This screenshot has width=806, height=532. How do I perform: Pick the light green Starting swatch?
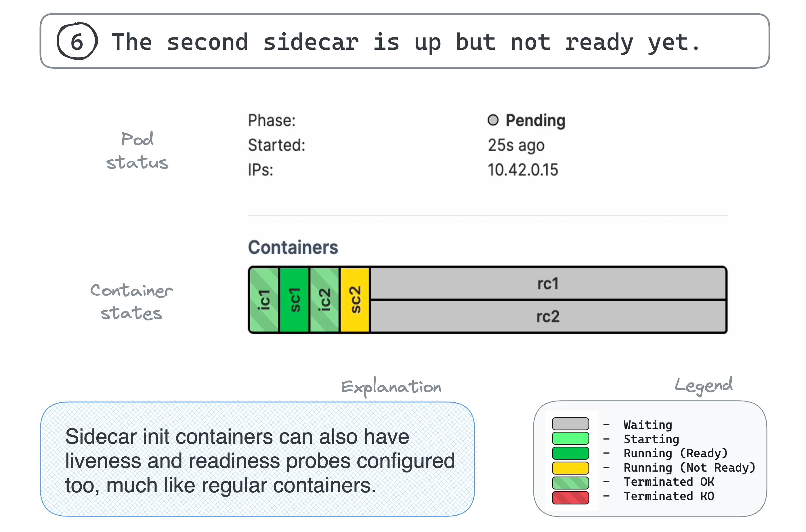(570, 438)
